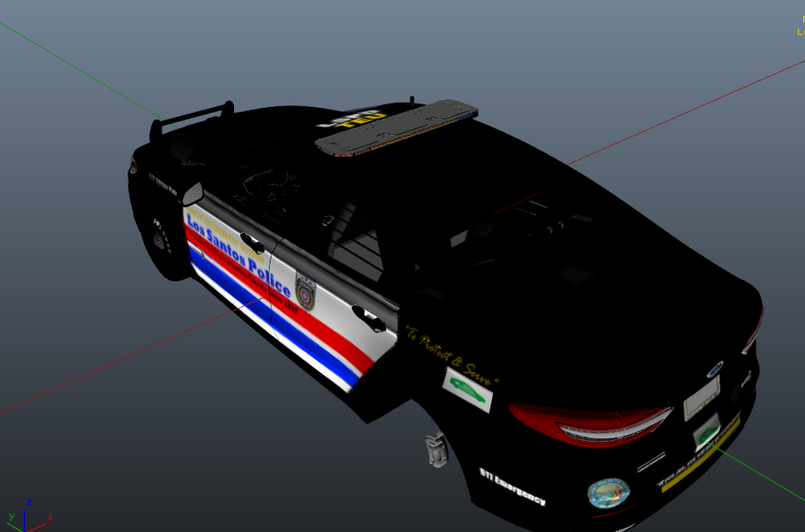This screenshot has height=532, width=805.
Task: Select the roof-mounted emergency lightbar
Action: click(x=398, y=129)
